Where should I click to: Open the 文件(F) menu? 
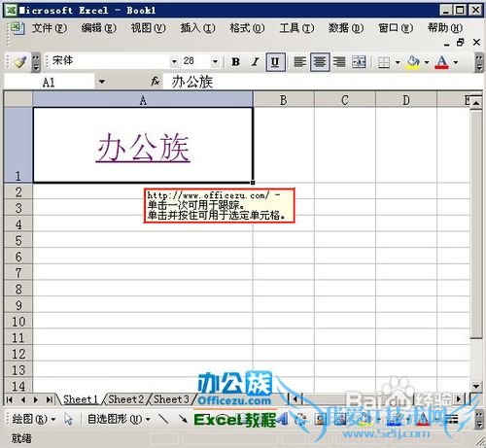pos(50,28)
